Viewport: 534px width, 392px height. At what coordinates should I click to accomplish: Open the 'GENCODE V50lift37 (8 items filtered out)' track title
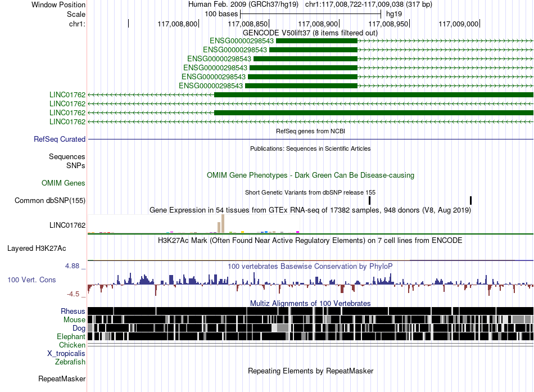pos(310,33)
